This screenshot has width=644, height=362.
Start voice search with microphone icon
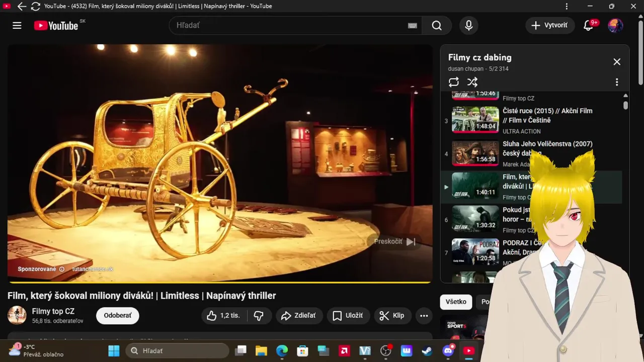[469, 26]
